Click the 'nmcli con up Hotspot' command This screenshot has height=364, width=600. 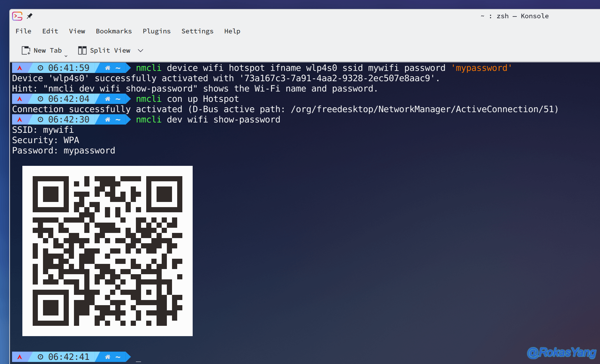tap(187, 99)
